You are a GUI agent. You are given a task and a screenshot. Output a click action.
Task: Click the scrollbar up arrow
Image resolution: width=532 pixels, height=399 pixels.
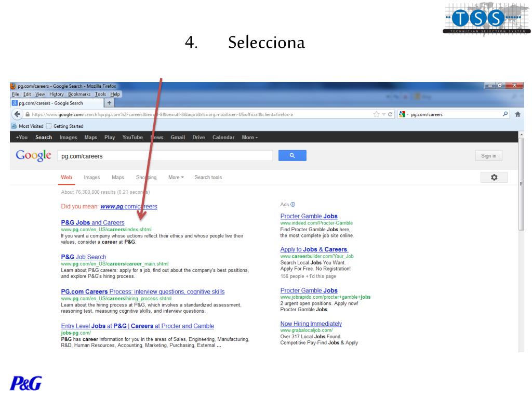[521, 135]
